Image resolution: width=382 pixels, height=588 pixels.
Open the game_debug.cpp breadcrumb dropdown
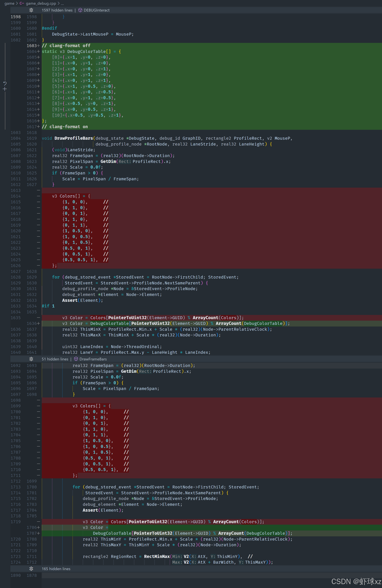coord(41,3)
